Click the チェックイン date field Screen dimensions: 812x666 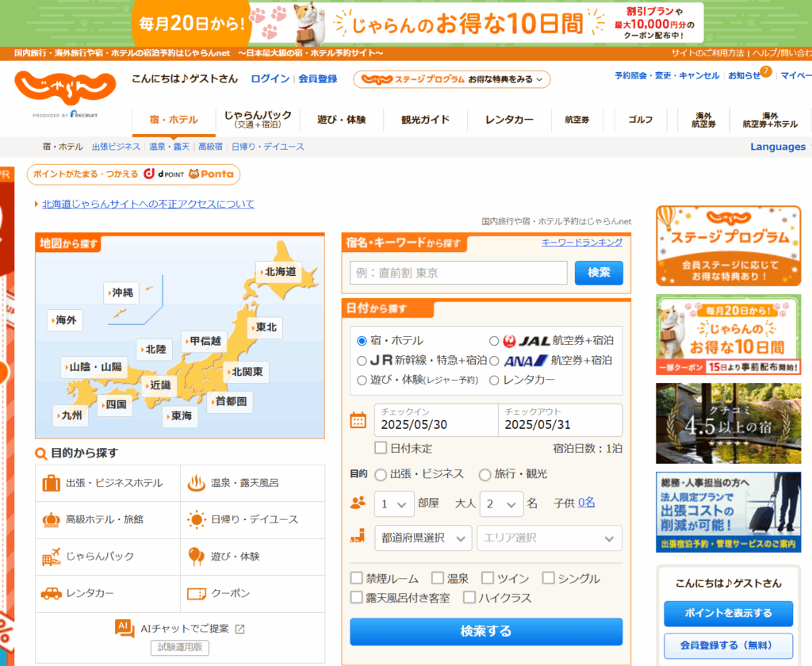(436, 419)
